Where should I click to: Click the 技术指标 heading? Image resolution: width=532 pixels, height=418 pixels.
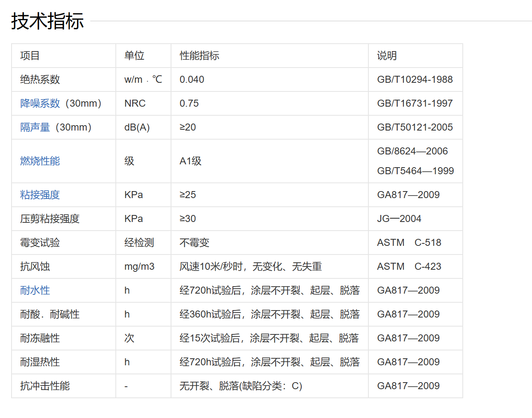click(47, 21)
